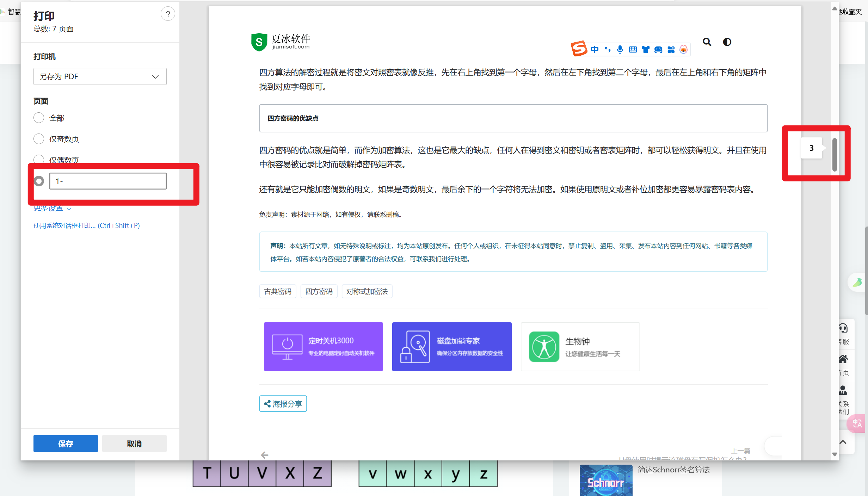This screenshot has width=868, height=496.
Task: Toggle the dark mode contrast icon
Action: pyautogui.click(x=727, y=42)
